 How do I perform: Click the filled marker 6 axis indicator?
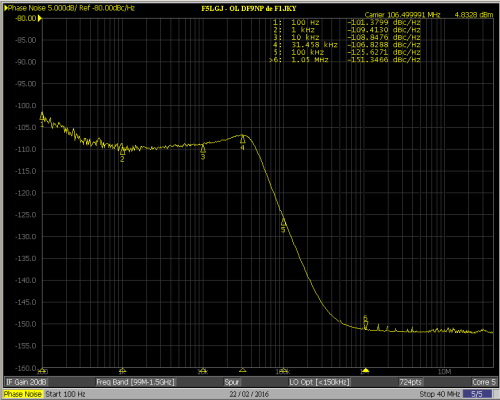click(366, 370)
